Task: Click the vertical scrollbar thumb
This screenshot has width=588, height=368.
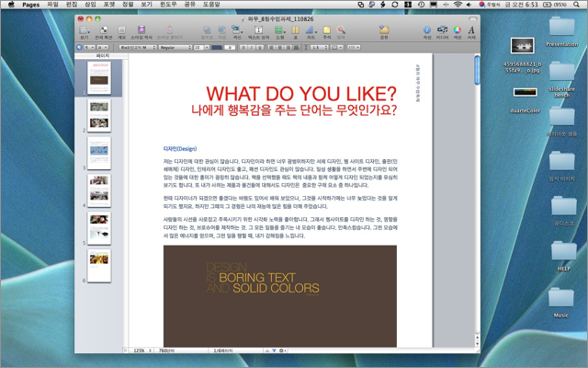Action: click(477, 70)
